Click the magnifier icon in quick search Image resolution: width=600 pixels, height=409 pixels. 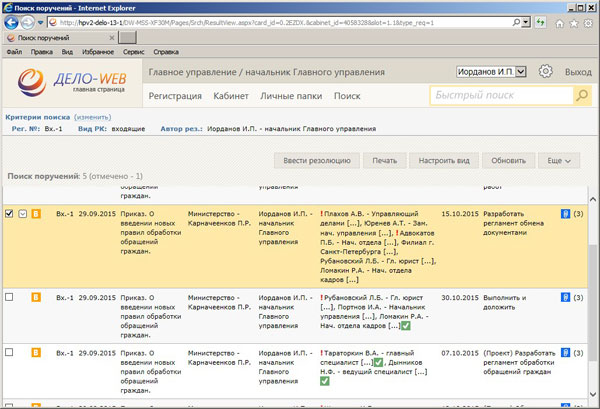tap(581, 96)
